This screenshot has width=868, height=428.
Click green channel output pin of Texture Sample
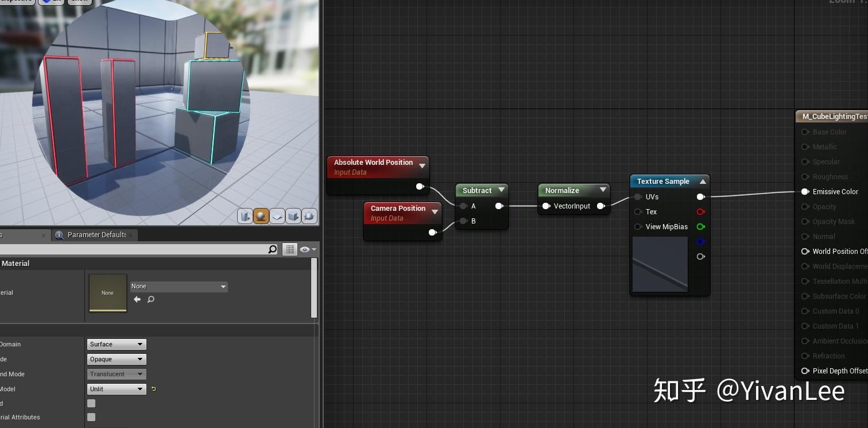[700, 227]
